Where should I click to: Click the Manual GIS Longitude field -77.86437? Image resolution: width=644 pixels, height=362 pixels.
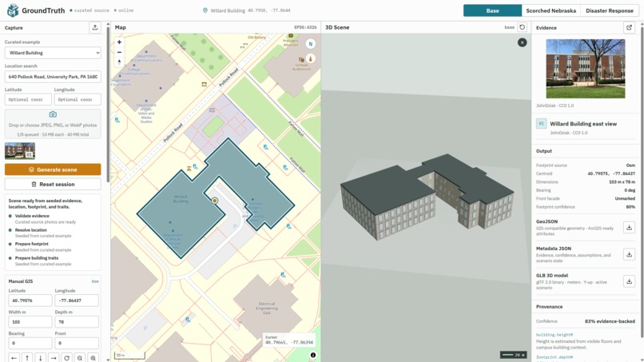(77, 300)
